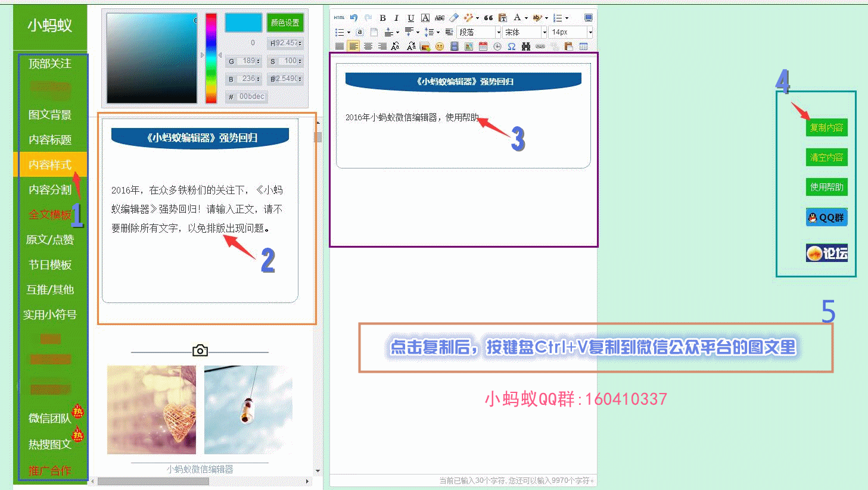
Task: Insert a hyperlink with chain icon
Action: [x=540, y=46]
